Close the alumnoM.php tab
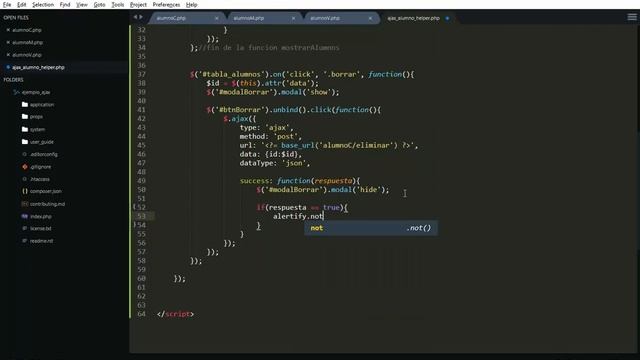This screenshot has height=360, width=640. coord(293,18)
